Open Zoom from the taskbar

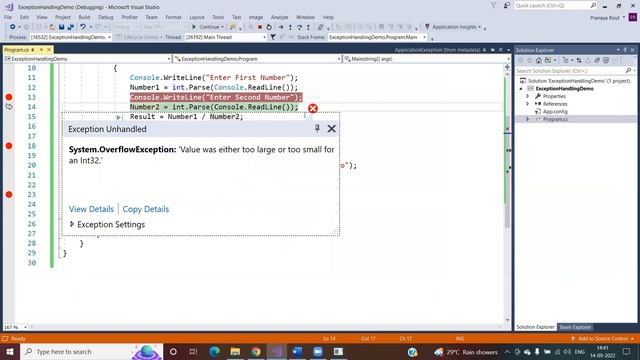point(318,351)
